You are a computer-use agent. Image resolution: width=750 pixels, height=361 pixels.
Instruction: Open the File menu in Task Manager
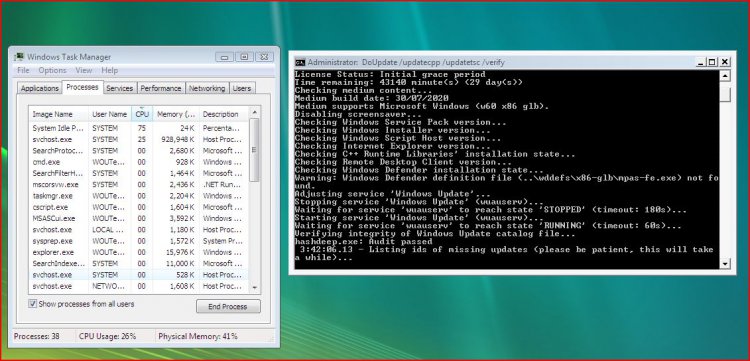point(23,70)
